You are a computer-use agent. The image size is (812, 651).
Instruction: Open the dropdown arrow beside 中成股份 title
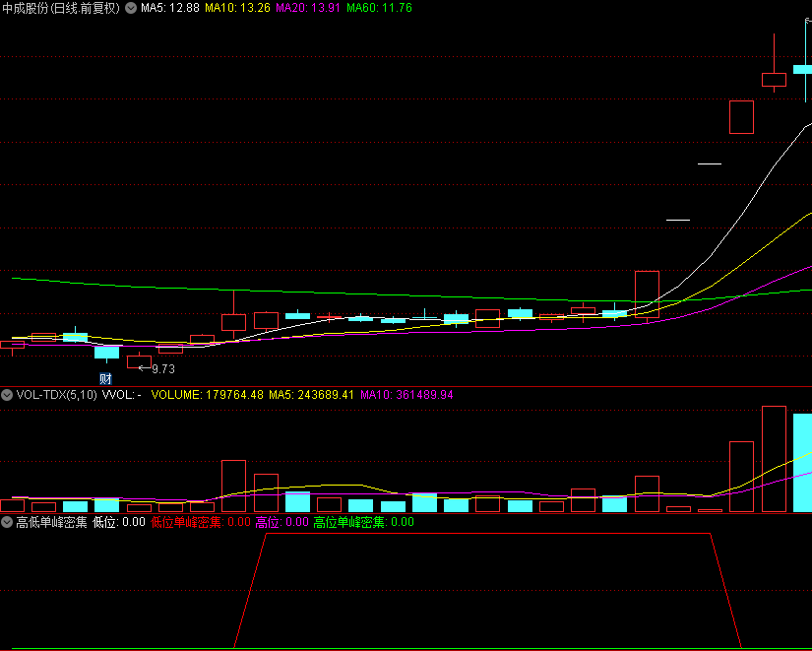131,8
